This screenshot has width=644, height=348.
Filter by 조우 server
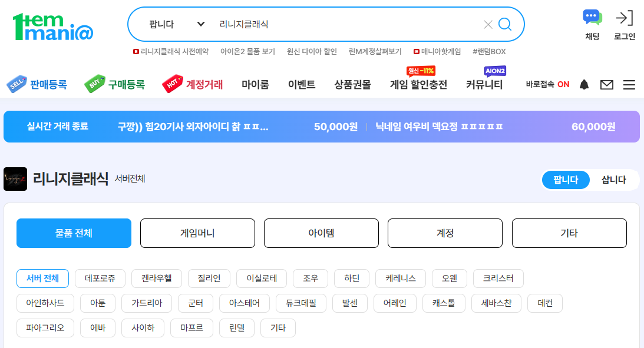pyautogui.click(x=311, y=279)
